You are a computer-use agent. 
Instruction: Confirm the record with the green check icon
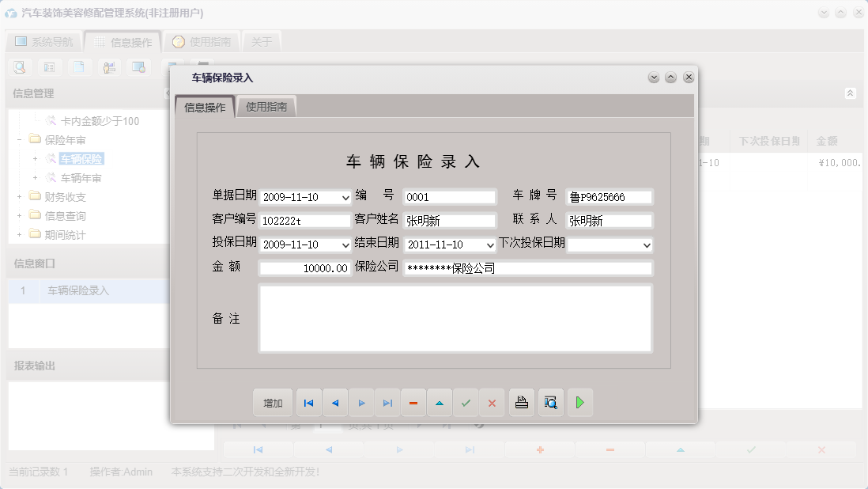pyautogui.click(x=466, y=403)
